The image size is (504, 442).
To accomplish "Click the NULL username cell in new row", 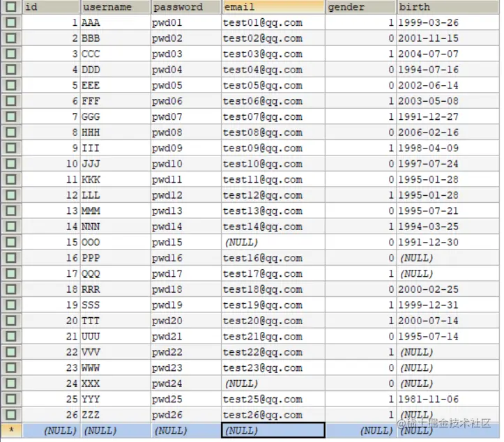I will pyautogui.click(x=116, y=430).
